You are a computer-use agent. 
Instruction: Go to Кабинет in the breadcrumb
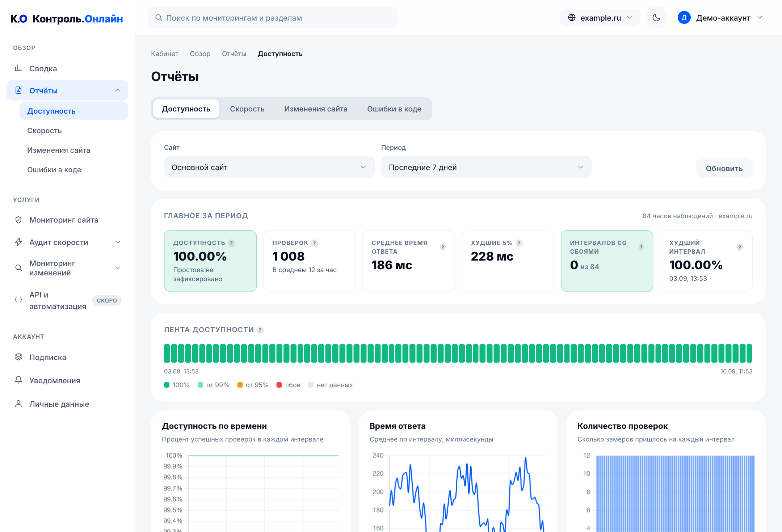point(165,54)
